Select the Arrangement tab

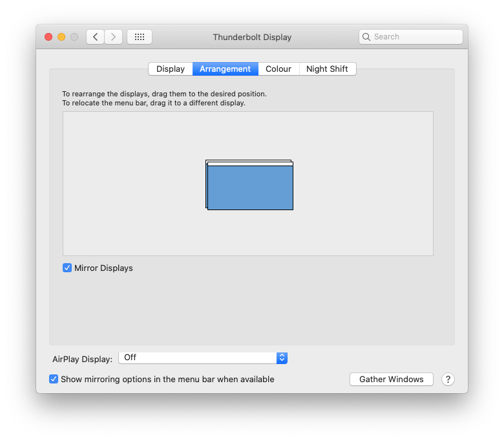(x=226, y=69)
